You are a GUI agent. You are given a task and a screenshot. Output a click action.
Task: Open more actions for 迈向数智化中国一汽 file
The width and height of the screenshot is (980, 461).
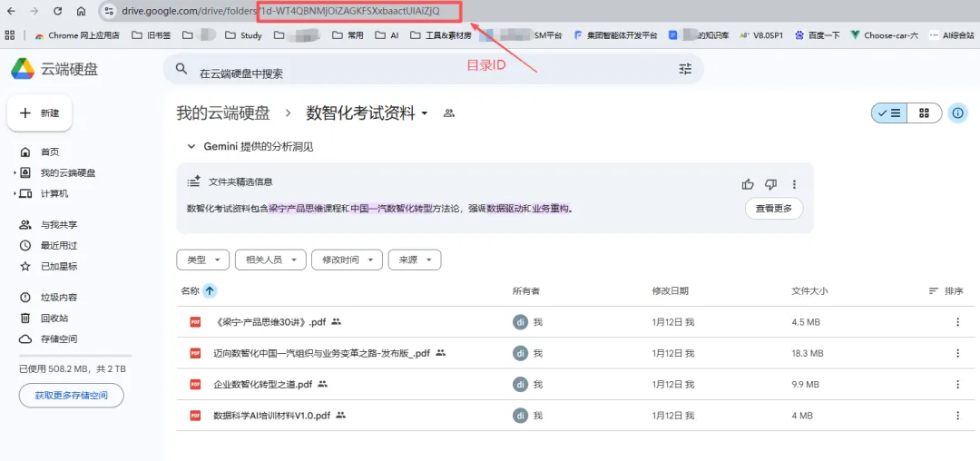957,353
